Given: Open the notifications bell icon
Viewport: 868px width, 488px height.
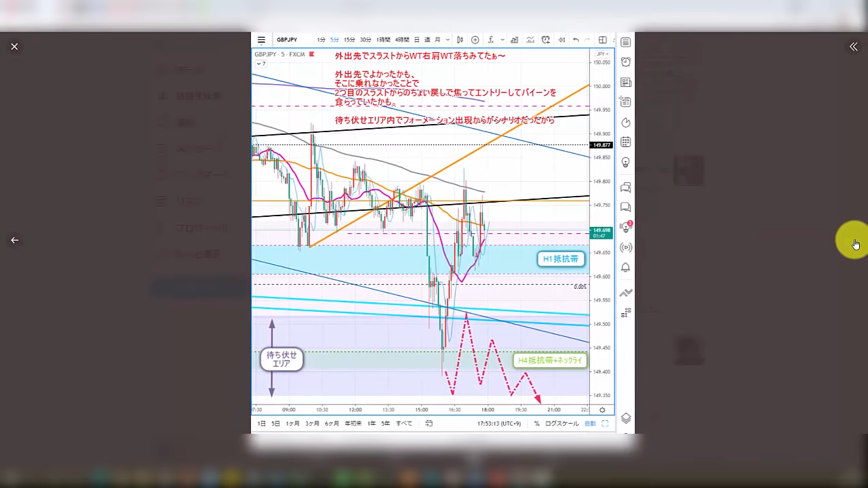Looking at the screenshot, I should (x=625, y=268).
